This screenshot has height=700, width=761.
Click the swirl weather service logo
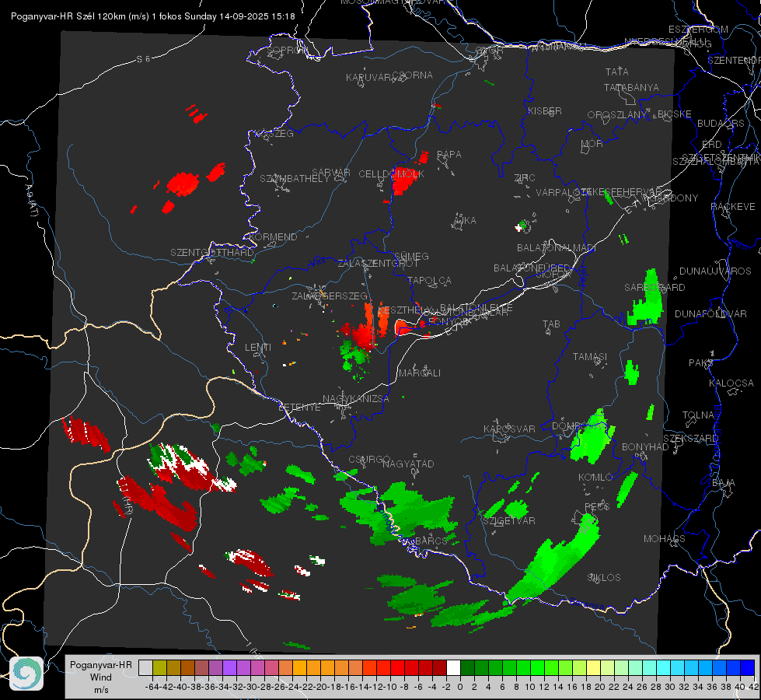tap(26, 674)
